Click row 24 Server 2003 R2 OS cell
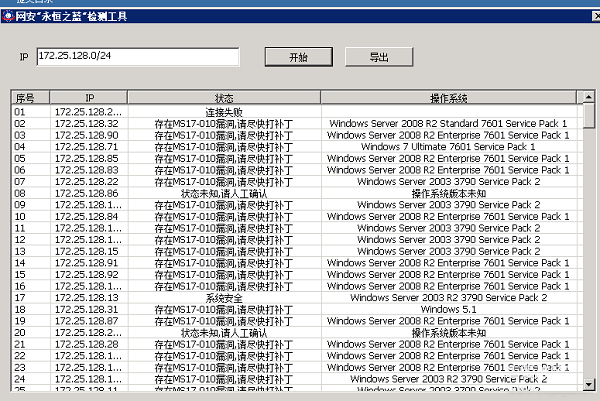This screenshot has height=401, width=600. 448,379
